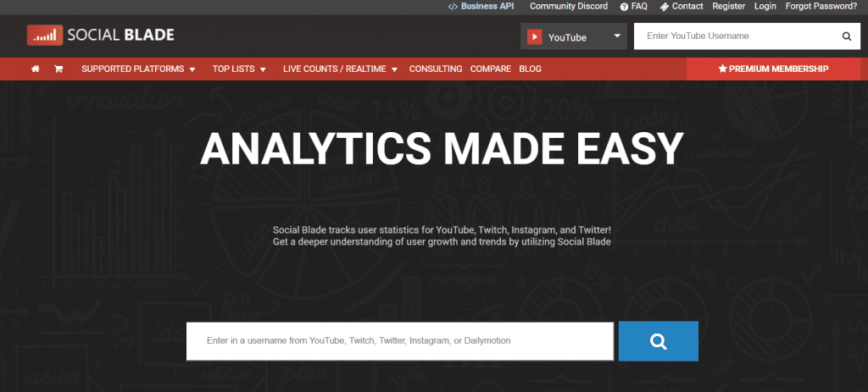
Task: Open the shopping cart icon
Action: (x=58, y=69)
